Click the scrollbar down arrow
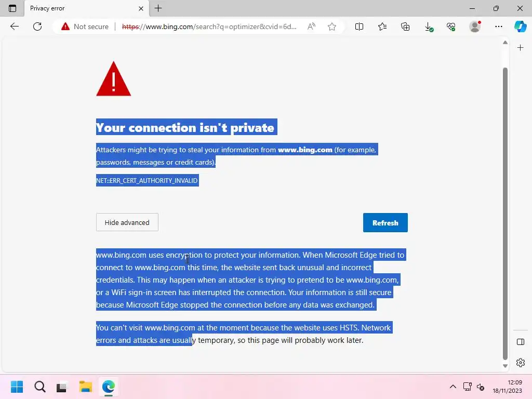The width and height of the screenshot is (532, 399). click(505, 366)
